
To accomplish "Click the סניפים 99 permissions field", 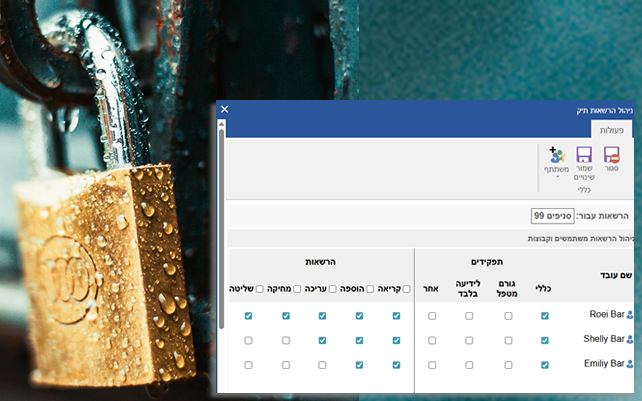I will [551, 216].
